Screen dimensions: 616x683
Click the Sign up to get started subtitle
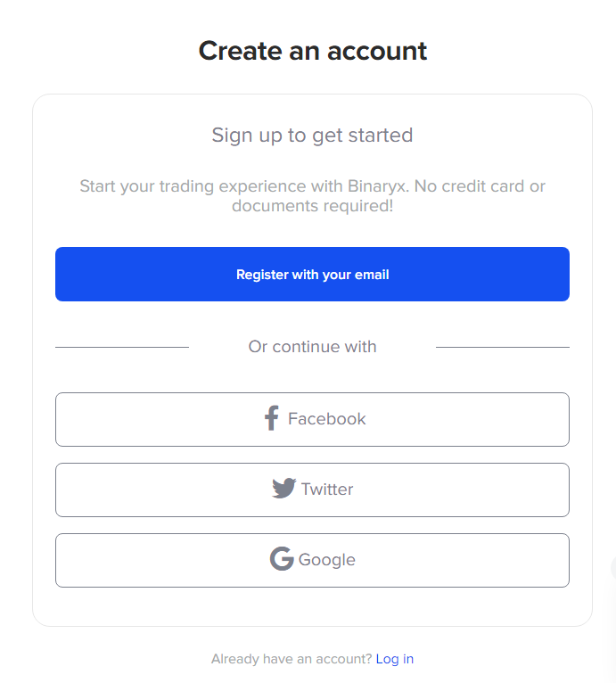coord(312,136)
